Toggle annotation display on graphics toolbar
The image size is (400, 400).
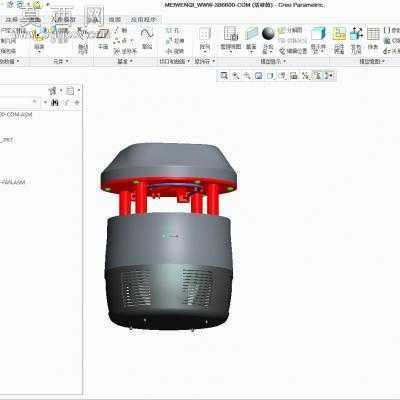(x=317, y=76)
